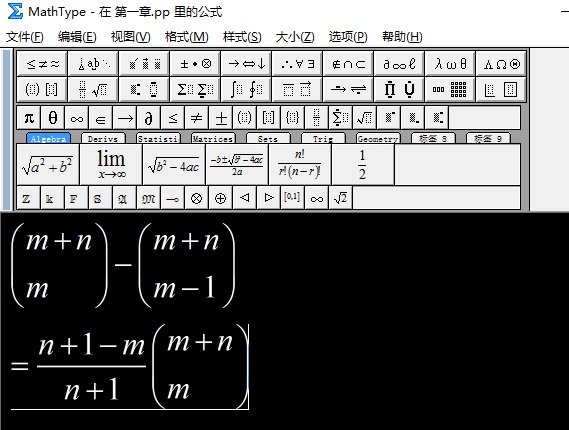Open the 文件(F) menu
569x430 pixels.
pos(25,37)
